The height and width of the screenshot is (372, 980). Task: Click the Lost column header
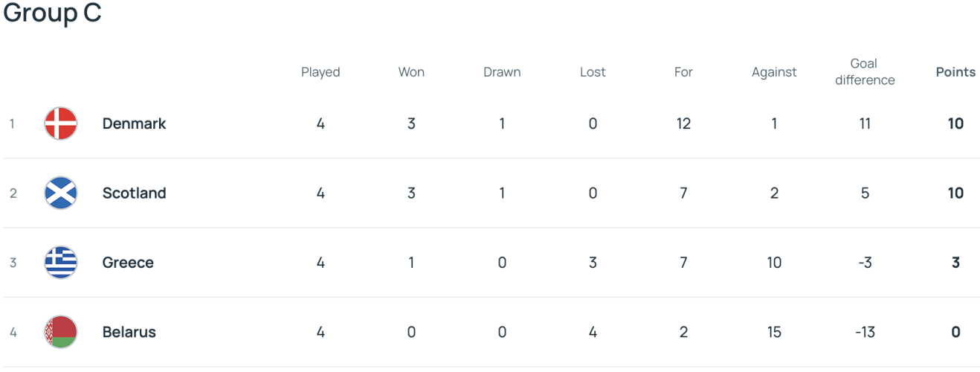(593, 72)
